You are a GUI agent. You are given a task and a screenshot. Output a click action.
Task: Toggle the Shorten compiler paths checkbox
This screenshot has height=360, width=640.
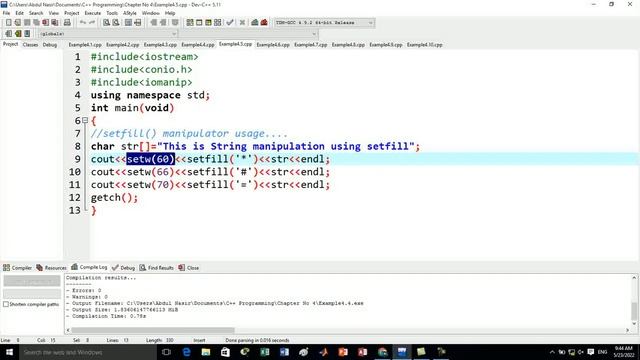coord(6,304)
